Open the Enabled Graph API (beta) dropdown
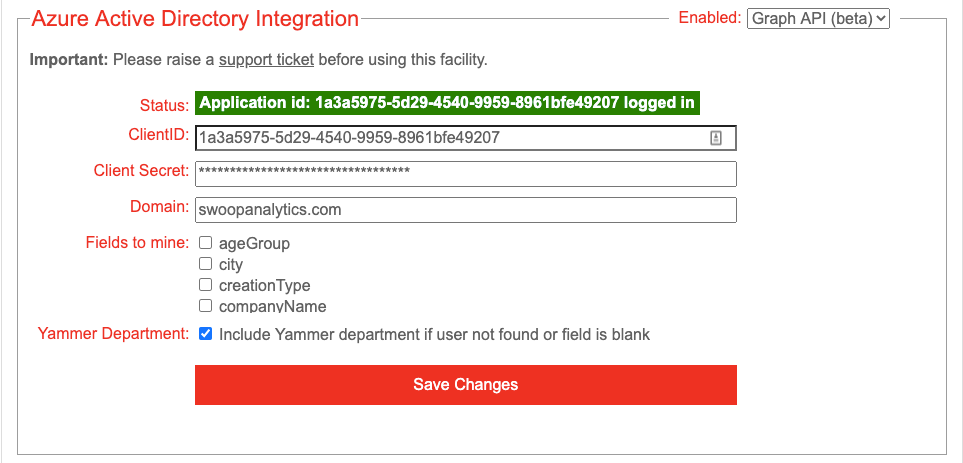 tap(818, 18)
